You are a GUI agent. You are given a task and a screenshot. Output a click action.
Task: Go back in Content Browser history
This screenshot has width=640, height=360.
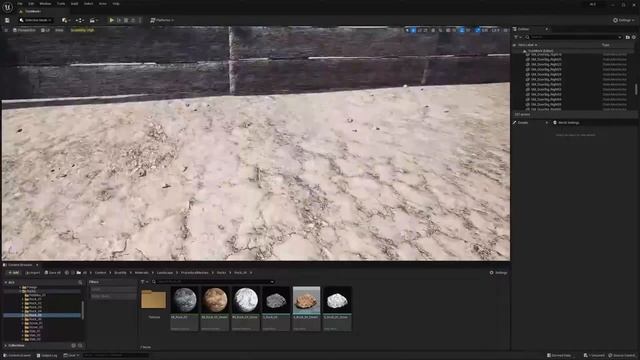point(67,273)
